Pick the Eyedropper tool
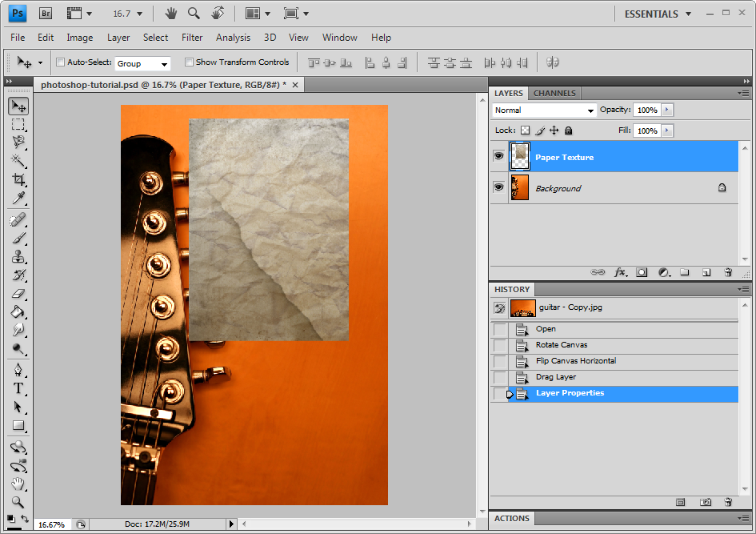 pyautogui.click(x=18, y=199)
